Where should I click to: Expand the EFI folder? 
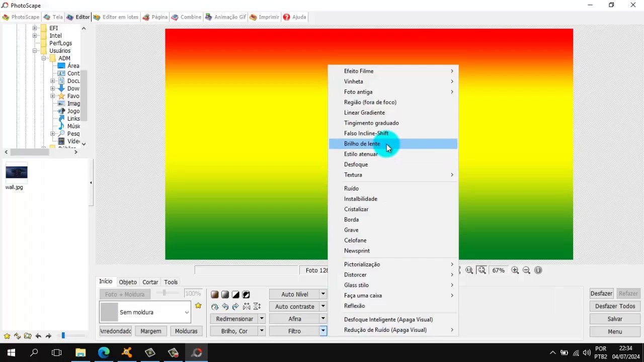click(x=35, y=28)
